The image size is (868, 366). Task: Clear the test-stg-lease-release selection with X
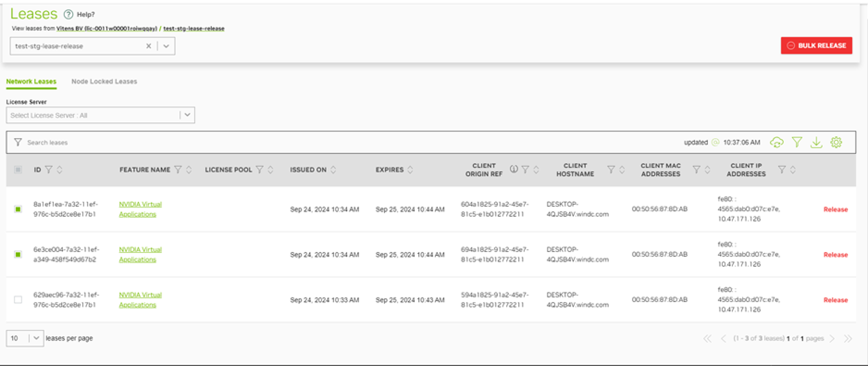149,46
